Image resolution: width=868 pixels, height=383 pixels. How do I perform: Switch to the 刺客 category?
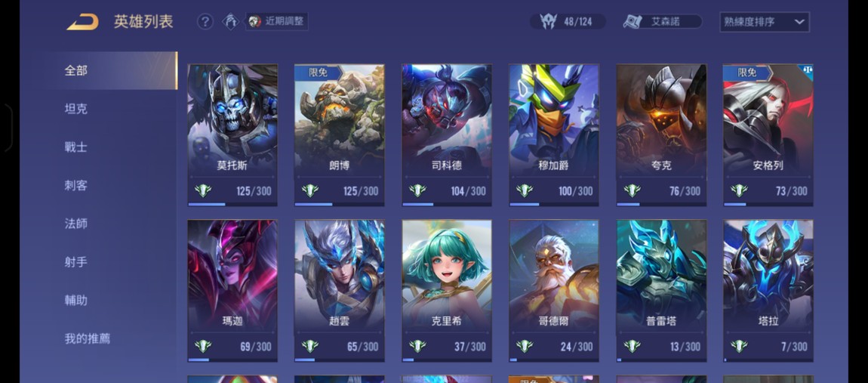pyautogui.click(x=75, y=185)
